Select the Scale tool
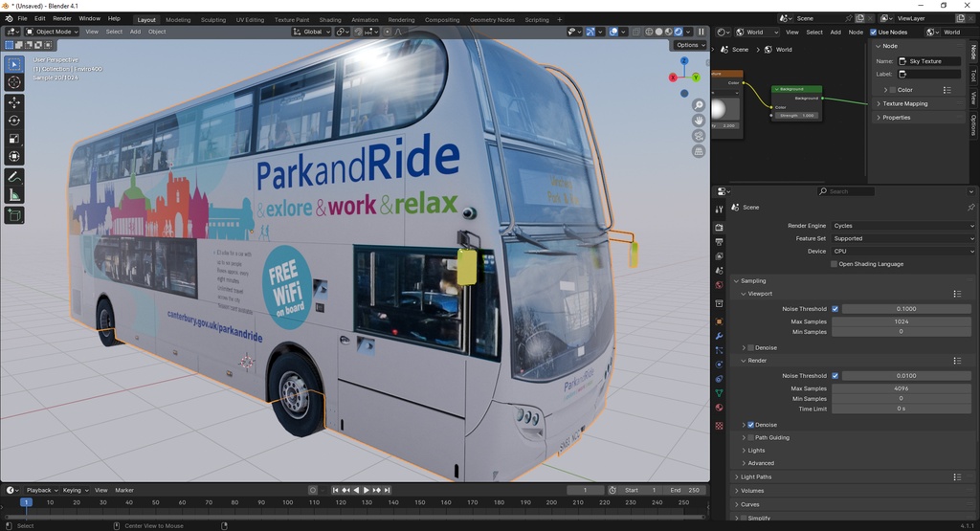This screenshot has width=980, height=531. coord(14,139)
